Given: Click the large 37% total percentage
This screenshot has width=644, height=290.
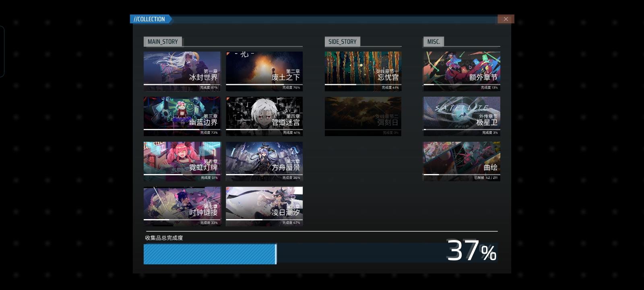Looking at the screenshot, I should click(x=471, y=251).
